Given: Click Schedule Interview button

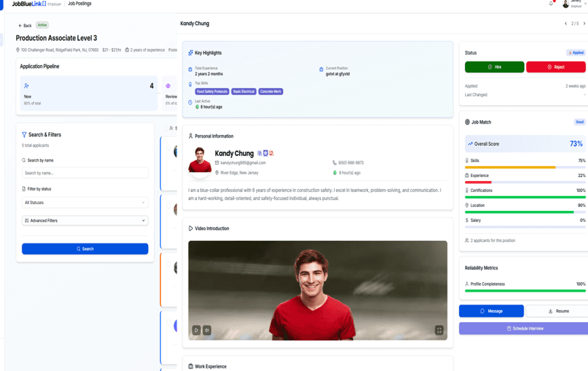Looking at the screenshot, I should point(523,329).
